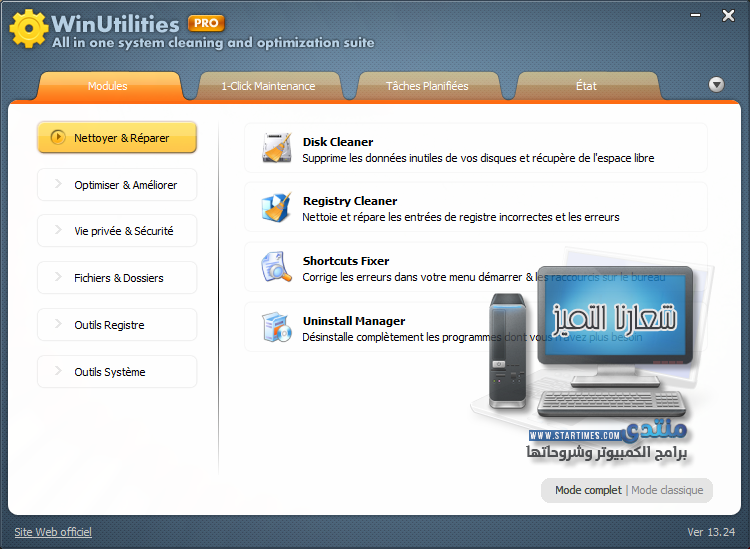Switch to the Modules tab
The image size is (750, 549).
pyautogui.click(x=108, y=86)
